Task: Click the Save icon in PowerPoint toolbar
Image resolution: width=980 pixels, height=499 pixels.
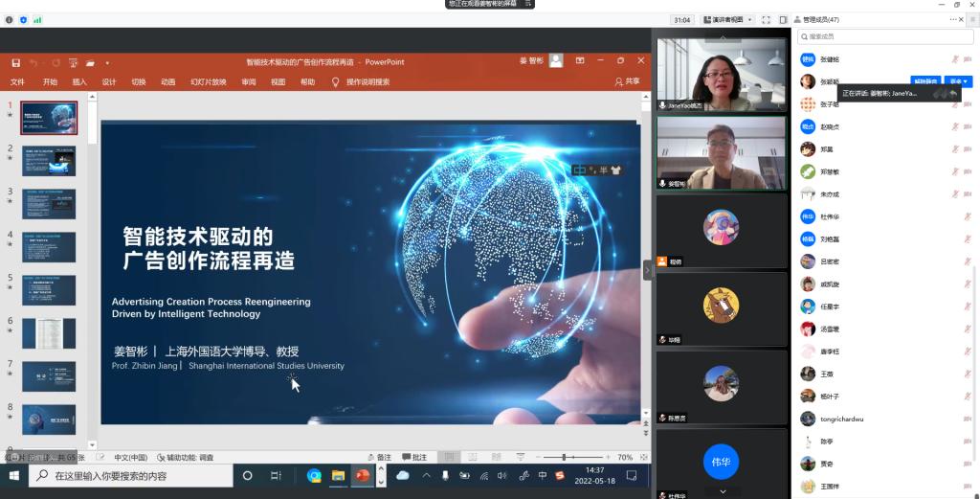Action: [16, 62]
